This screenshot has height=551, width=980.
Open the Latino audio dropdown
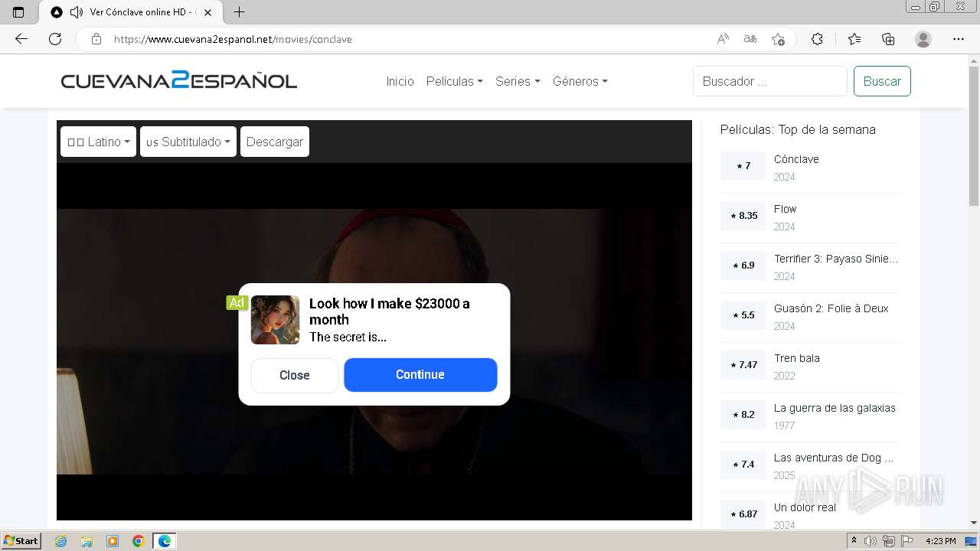98,142
